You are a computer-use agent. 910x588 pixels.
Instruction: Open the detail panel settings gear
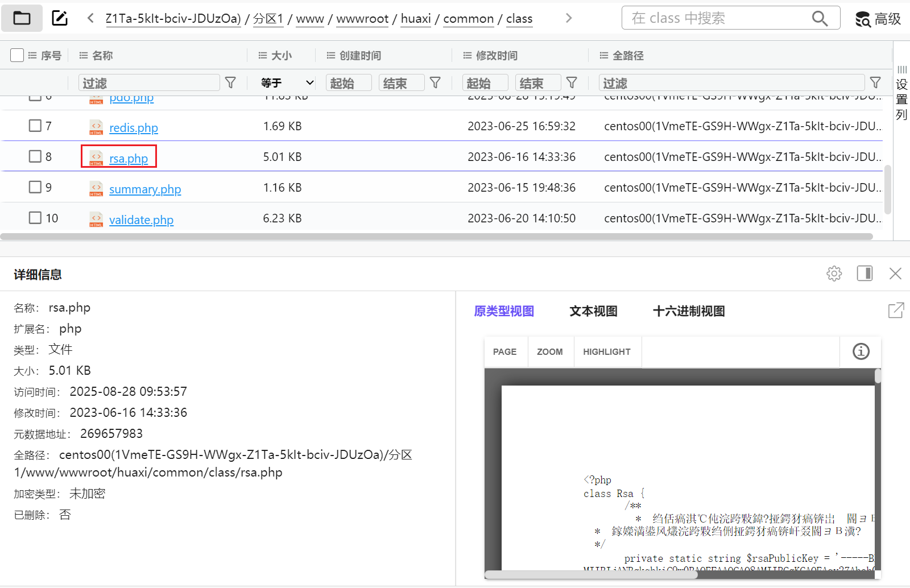coord(834,274)
